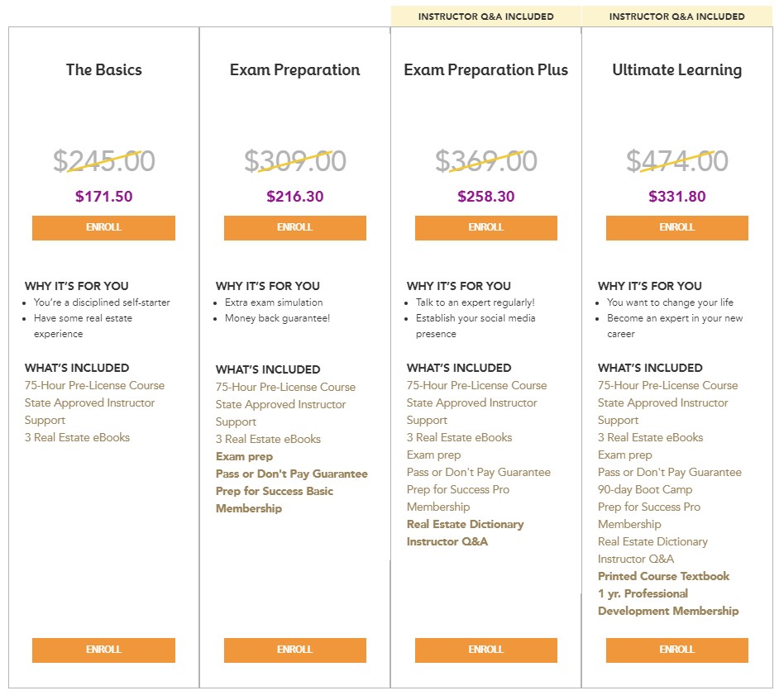Viewport: 779px width, 700px height.
Task: Click the $171.50 discounted price
Action: coord(104,196)
